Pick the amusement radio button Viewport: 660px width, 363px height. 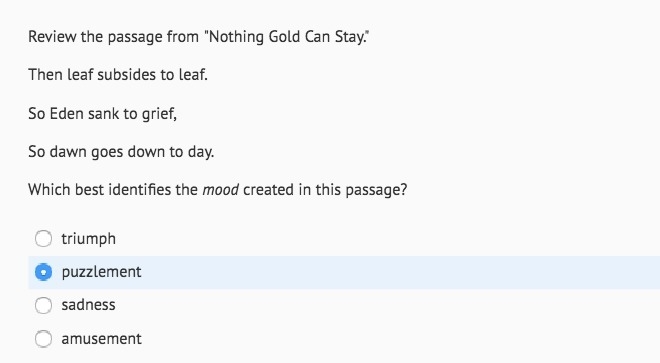point(43,339)
